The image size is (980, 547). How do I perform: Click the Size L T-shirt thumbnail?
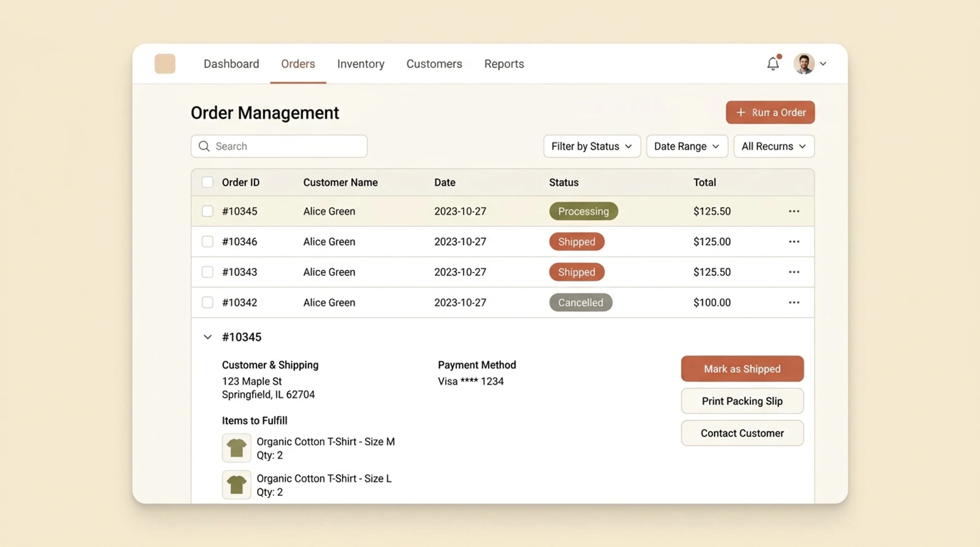(236, 485)
